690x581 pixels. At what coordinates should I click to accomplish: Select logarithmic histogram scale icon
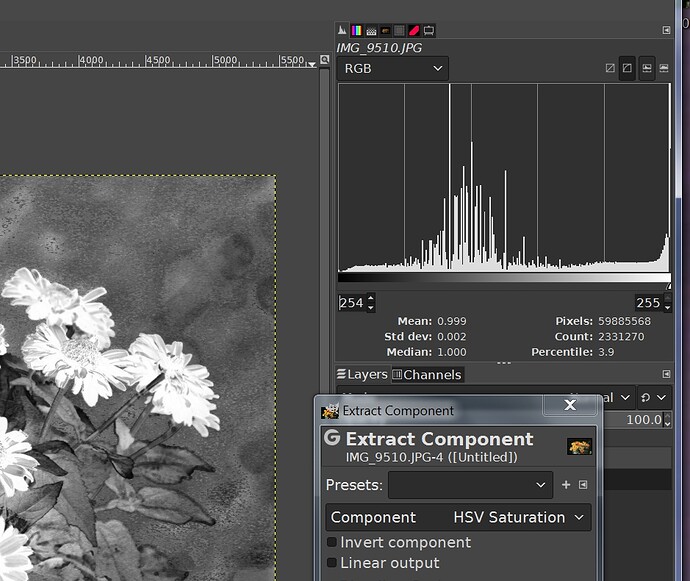[627, 69]
